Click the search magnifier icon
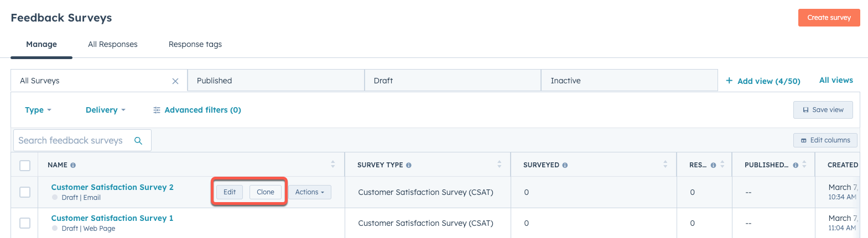The image size is (868, 238). click(138, 141)
